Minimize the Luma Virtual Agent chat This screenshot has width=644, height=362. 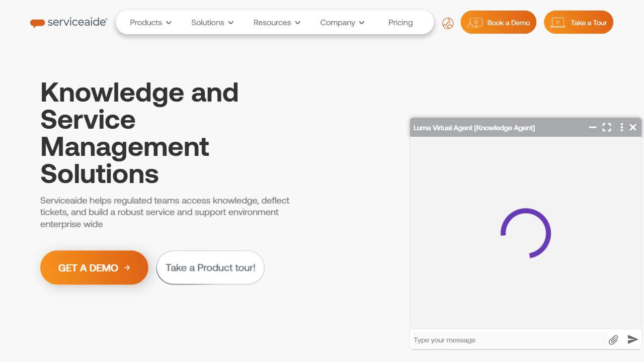coord(593,128)
